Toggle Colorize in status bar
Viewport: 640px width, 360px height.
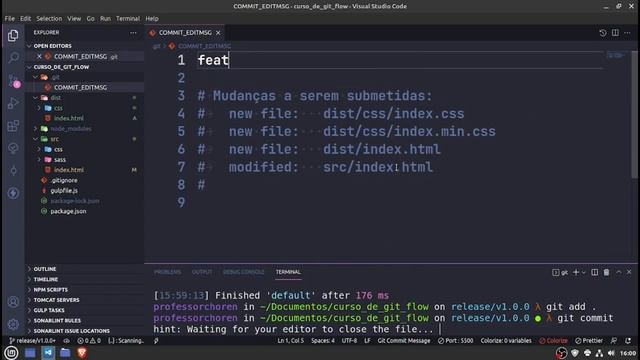553,340
